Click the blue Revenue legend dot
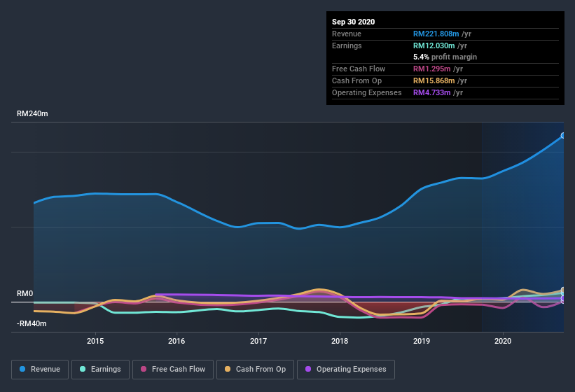Image resolution: width=575 pixels, height=392 pixels. (22, 369)
